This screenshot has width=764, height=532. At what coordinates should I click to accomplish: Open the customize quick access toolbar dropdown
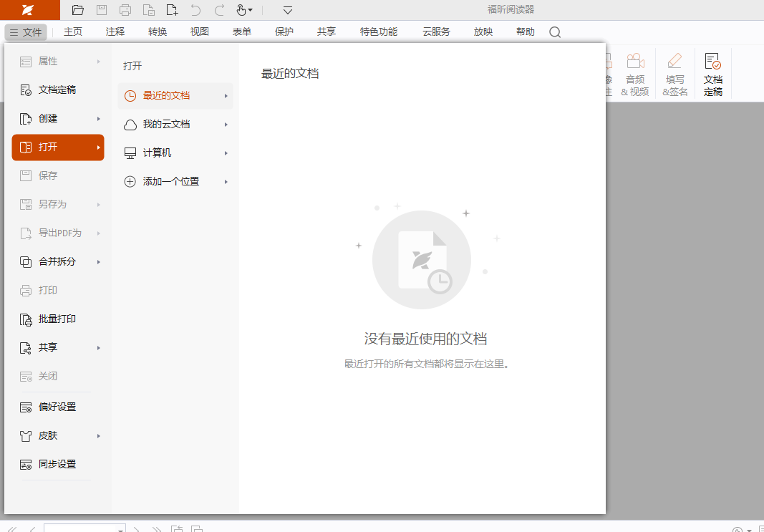pos(288,10)
